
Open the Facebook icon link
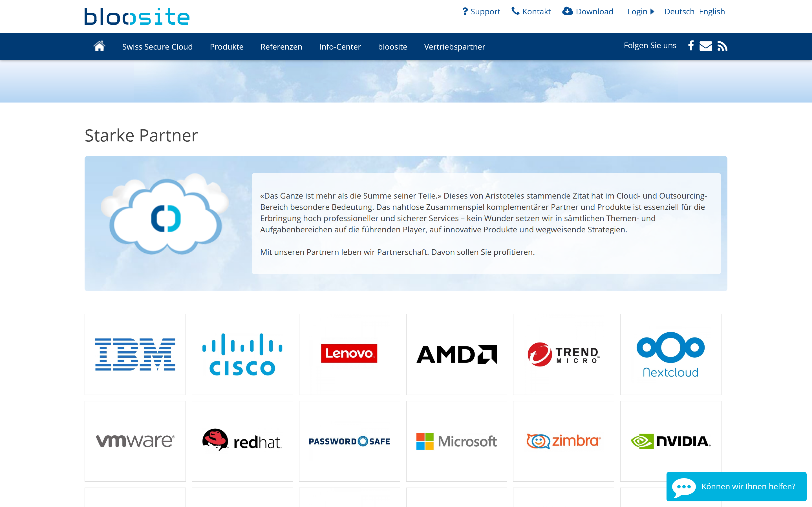point(691,46)
